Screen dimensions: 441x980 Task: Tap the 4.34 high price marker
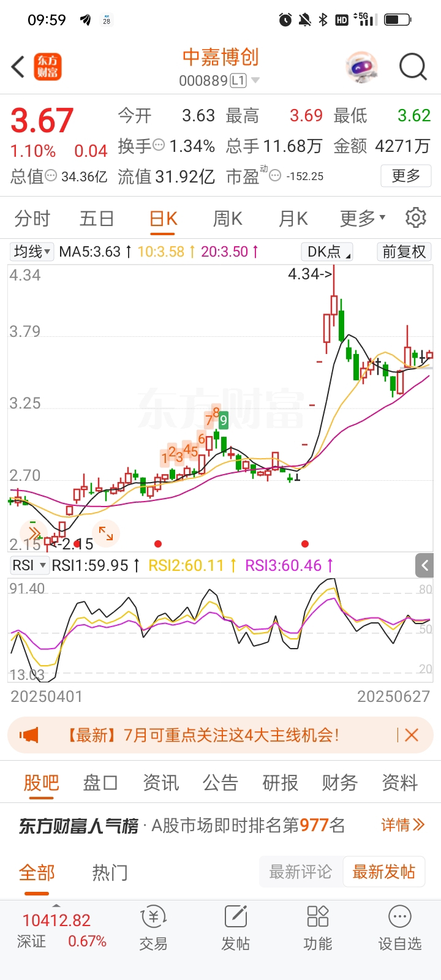click(310, 274)
